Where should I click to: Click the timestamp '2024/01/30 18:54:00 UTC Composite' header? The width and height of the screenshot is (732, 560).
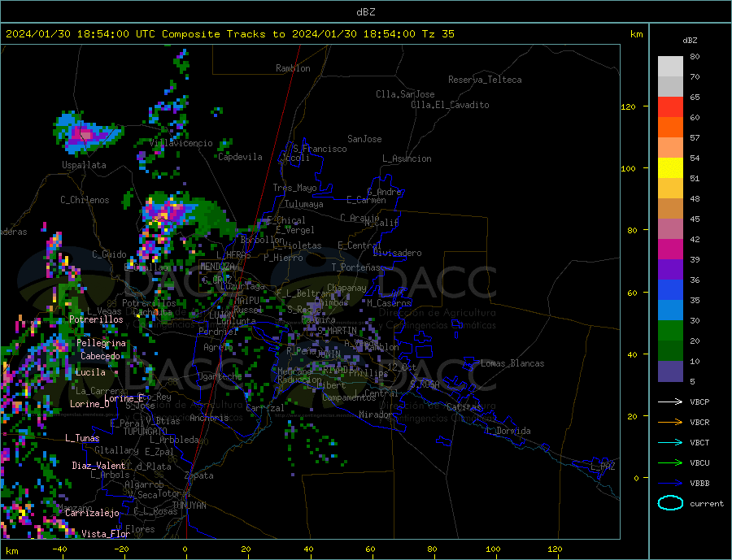tap(112, 34)
